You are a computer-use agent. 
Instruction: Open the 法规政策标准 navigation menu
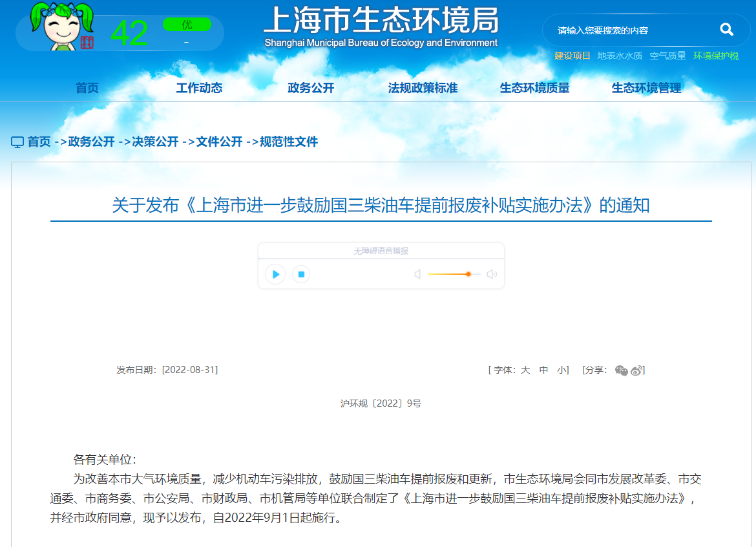(423, 88)
